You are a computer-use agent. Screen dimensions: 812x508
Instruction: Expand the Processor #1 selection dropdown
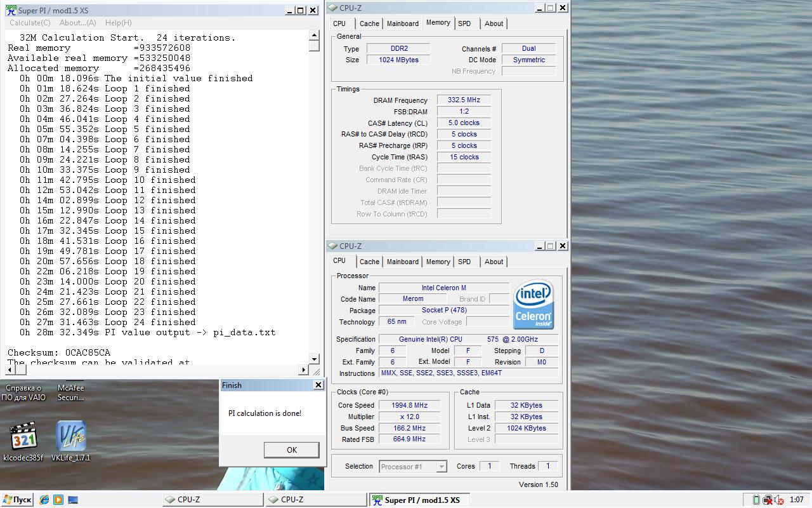(442, 467)
